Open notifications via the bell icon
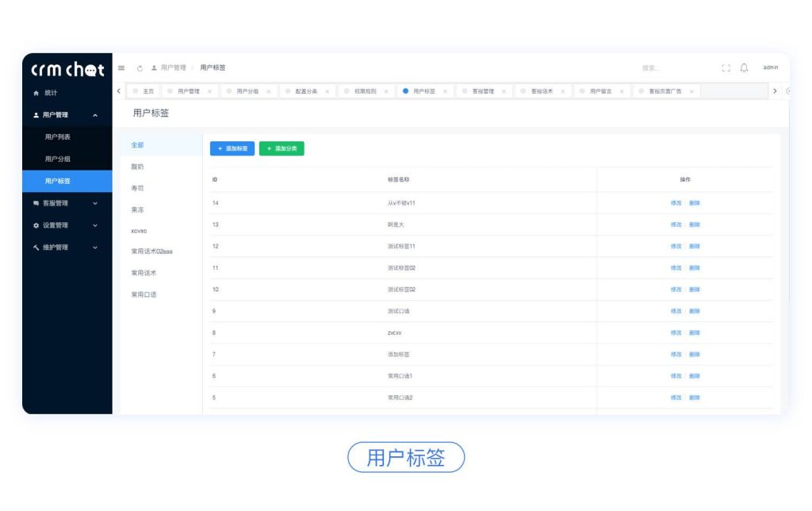This screenshot has height=511, width=812. pyautogui.click(x=744, y=68)
